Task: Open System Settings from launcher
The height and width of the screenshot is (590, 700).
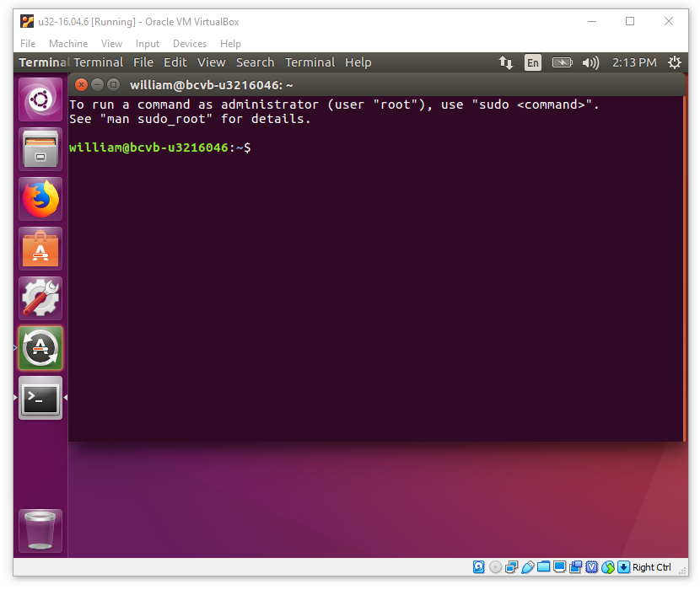Action: (40, 298)
